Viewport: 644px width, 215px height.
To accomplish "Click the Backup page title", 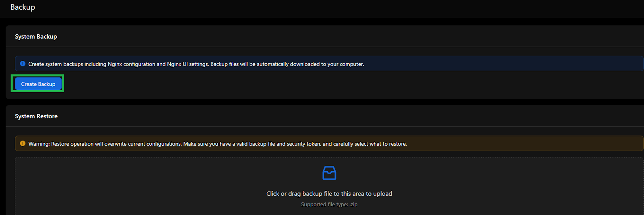I will [x=23, y=7].
